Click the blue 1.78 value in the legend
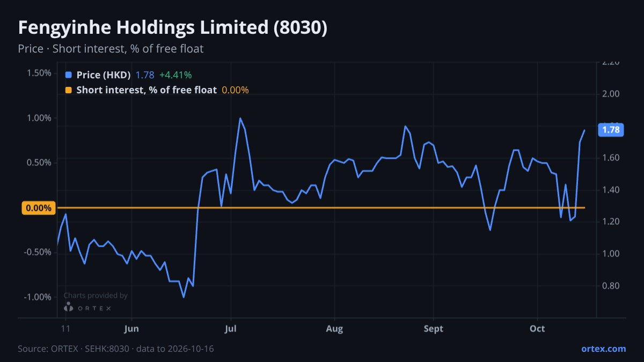This screenshot has width=644, height=362. (x=145, y=75)
